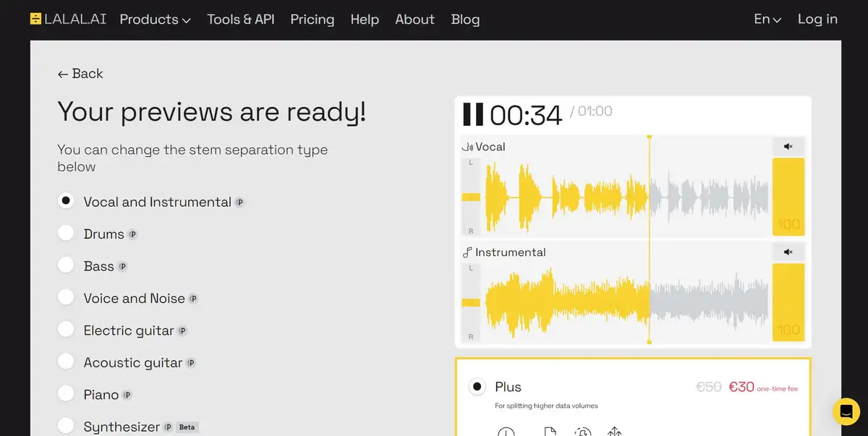Select the Acoustic guitar stem option
The height and width of the screenshot is (436, 868).
66,362
